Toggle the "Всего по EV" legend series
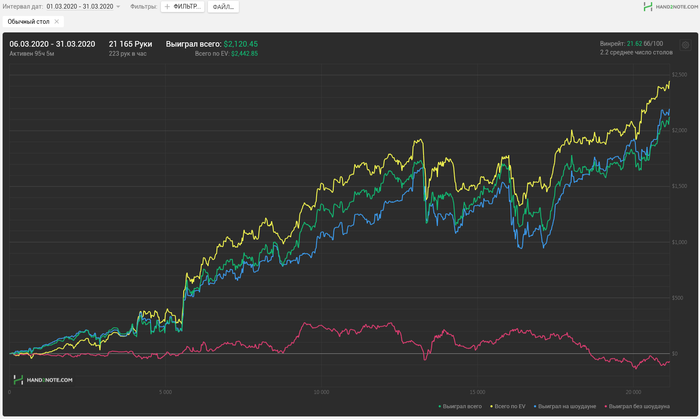 point(508,406)
